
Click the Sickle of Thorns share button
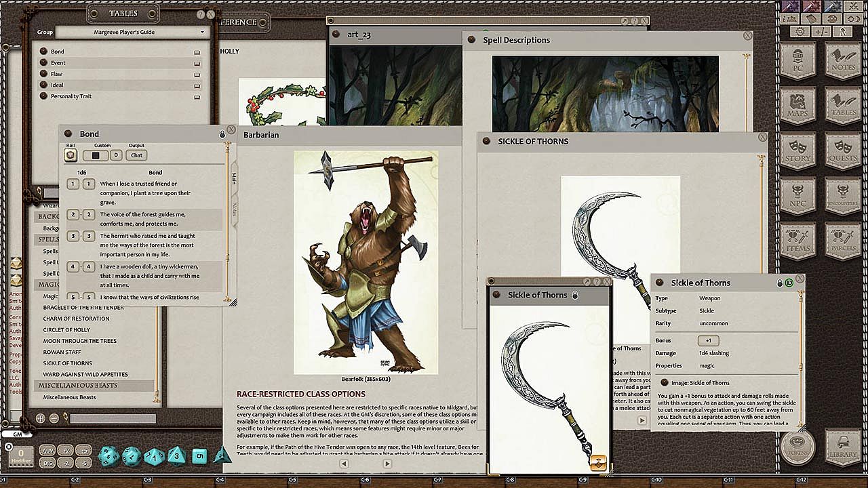(x=597, y=462)
